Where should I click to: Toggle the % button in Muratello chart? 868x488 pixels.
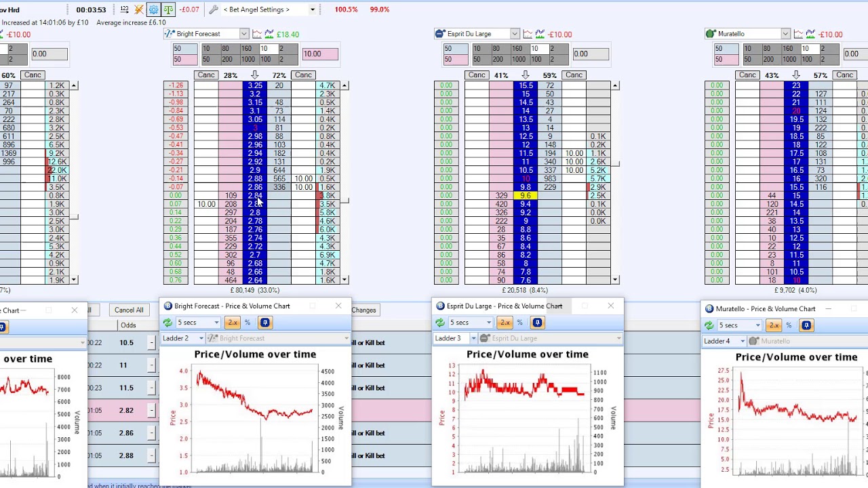coord(789,325)
